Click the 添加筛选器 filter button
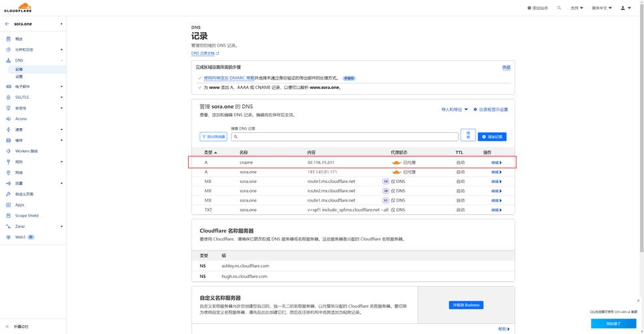Image resolution: width=644 pixels, height=334 pixels. pos(213,136)
